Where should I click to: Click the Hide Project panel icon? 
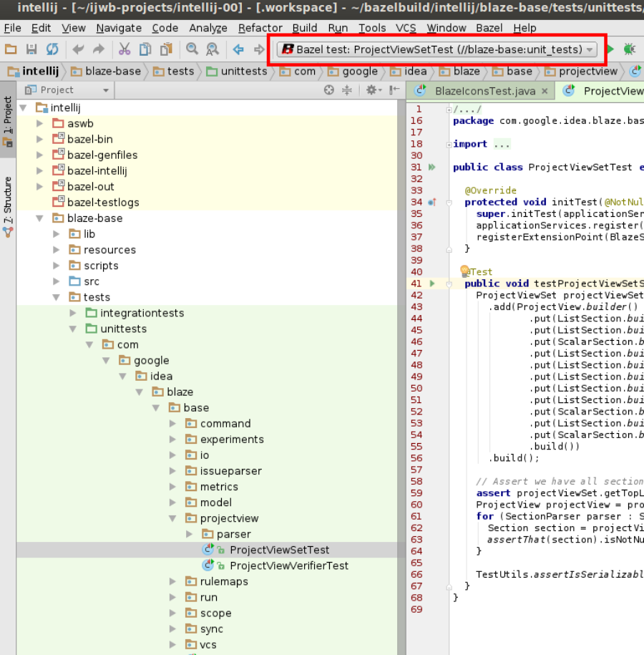pos(394,89)
